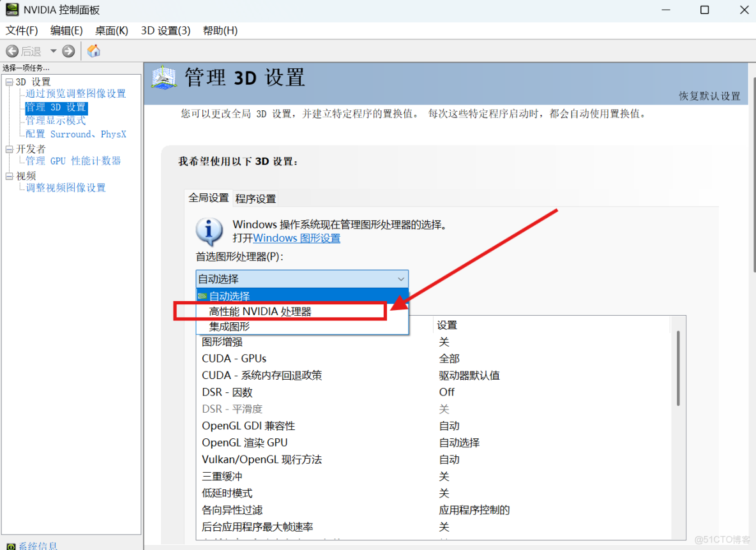The width and height of the screenshot is (756, 550).
Task: Open the Windows 图形设置 link
Action: (x=297, y=237)
